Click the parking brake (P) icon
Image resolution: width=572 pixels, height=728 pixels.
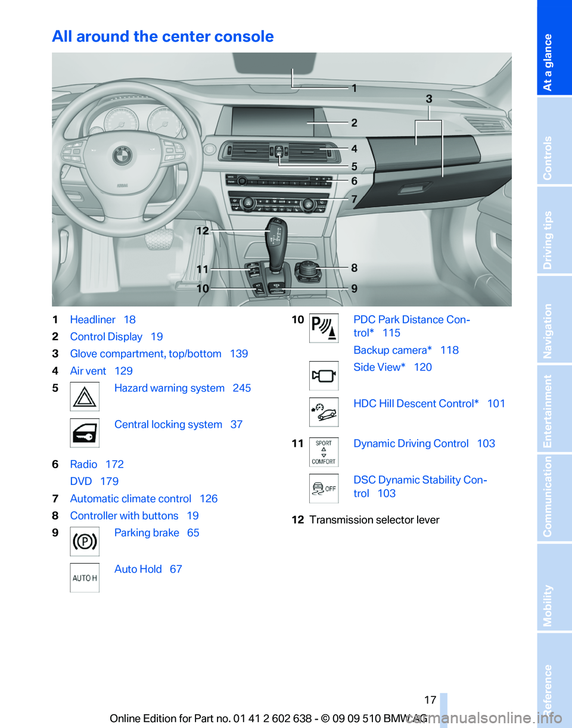[85, 541]
